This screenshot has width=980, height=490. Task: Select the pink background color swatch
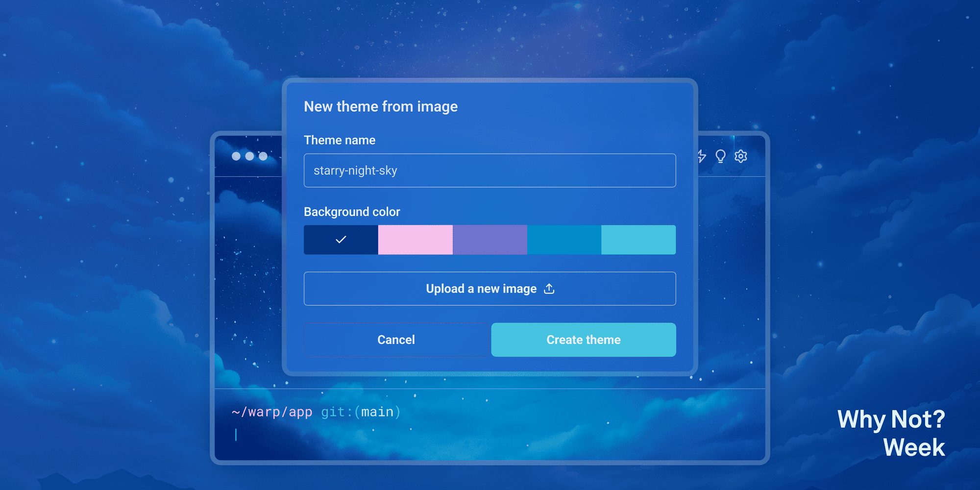[x=416, y=240]
